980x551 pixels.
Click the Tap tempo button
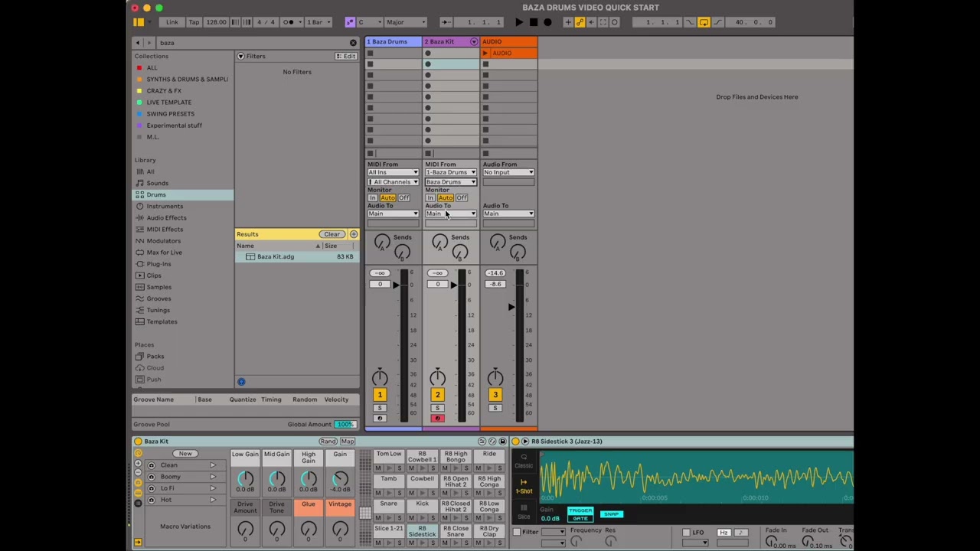(x=194, y=22)
